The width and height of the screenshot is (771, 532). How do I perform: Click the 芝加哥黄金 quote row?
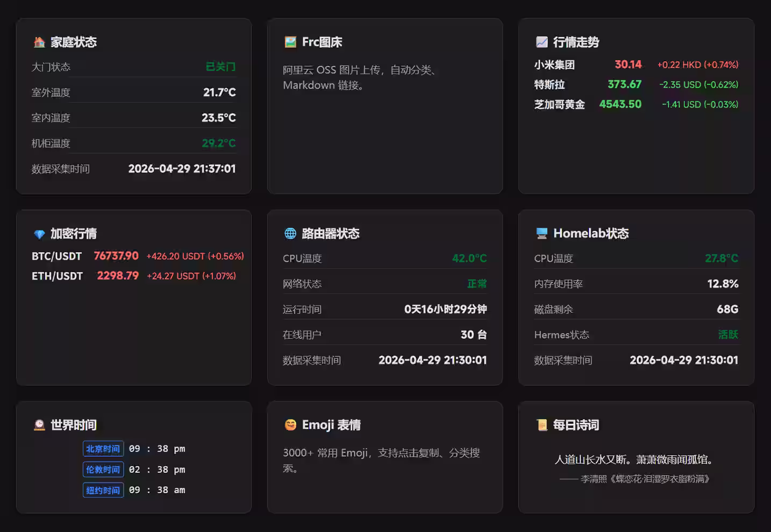coord(636,104)
